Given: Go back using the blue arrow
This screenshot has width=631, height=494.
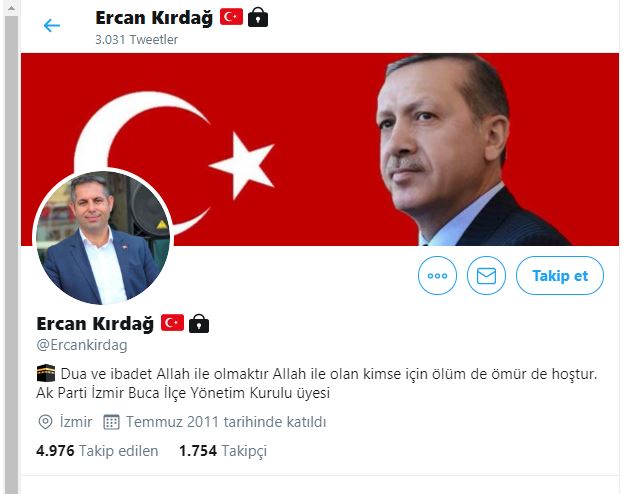Looking at the screenshot, I should pyautogui.click(x=52, y=25).
